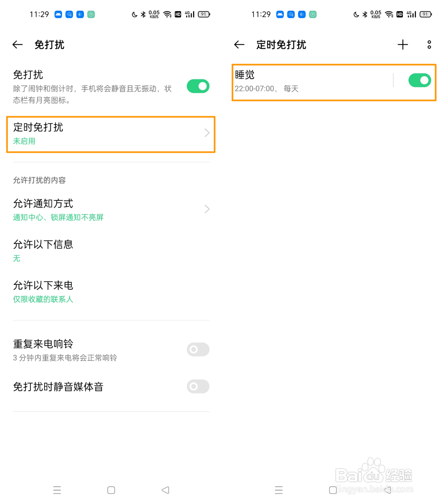Tap right screen recent apps menu icon
The width and height of the screenshot is (437, 504).
tap(279, 490)
